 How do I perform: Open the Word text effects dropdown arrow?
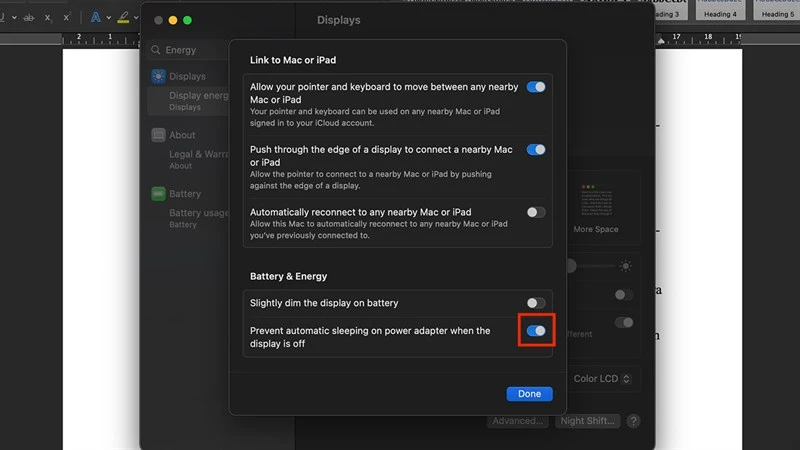(x=109, y=17)
